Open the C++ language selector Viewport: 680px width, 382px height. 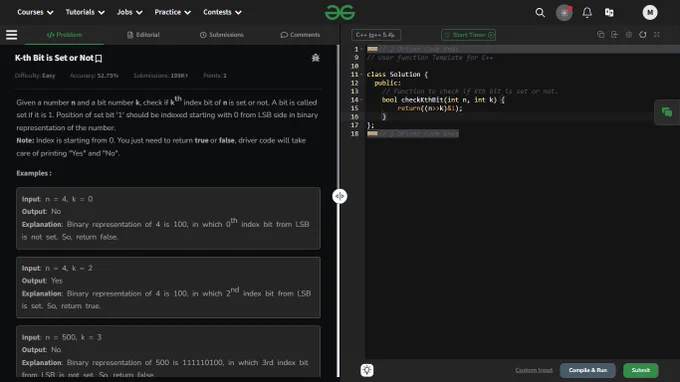coord(376,35)
